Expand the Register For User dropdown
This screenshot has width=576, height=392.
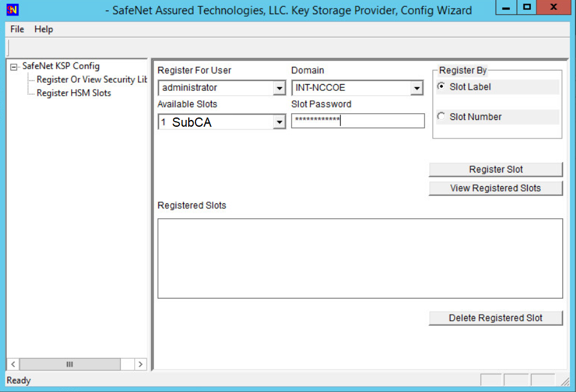[x=278, y=88]
